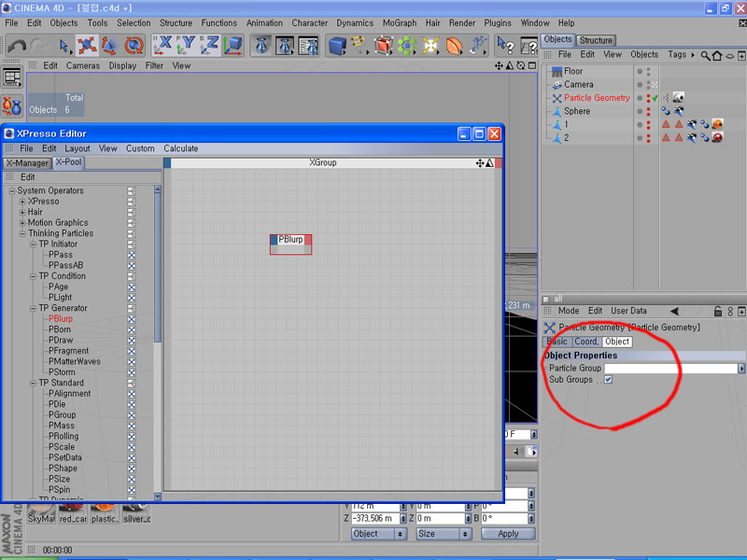Viewport: 747px width, 560px height.
Task: Click the X-Pool vertical scrollbar
Action: coord(158,268)
